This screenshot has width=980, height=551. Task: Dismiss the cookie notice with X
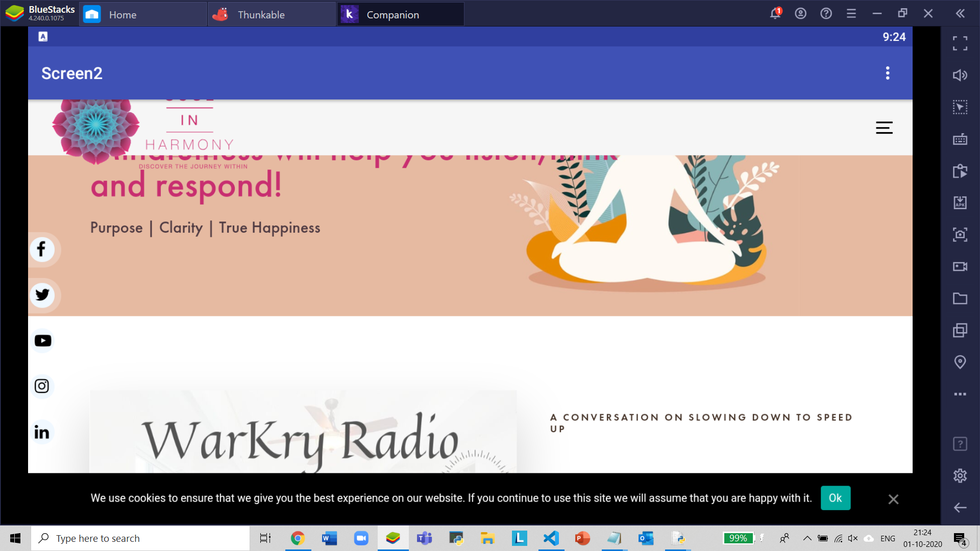[x=893, y=499]
